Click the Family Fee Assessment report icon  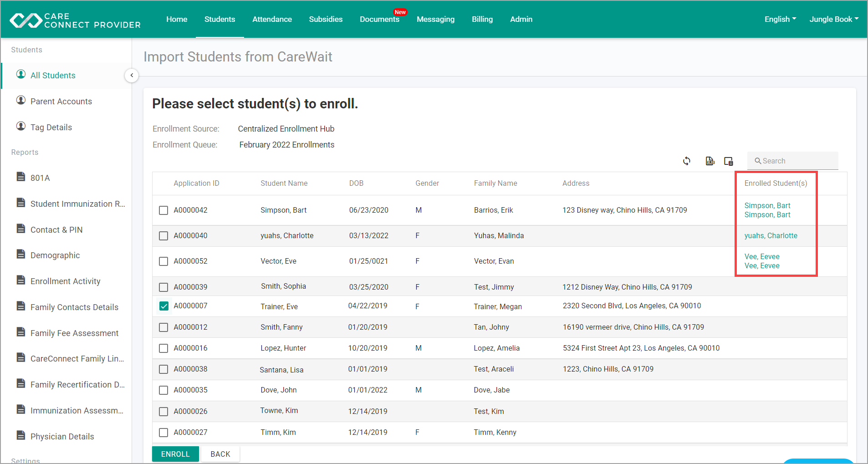(x=21, y=332)
